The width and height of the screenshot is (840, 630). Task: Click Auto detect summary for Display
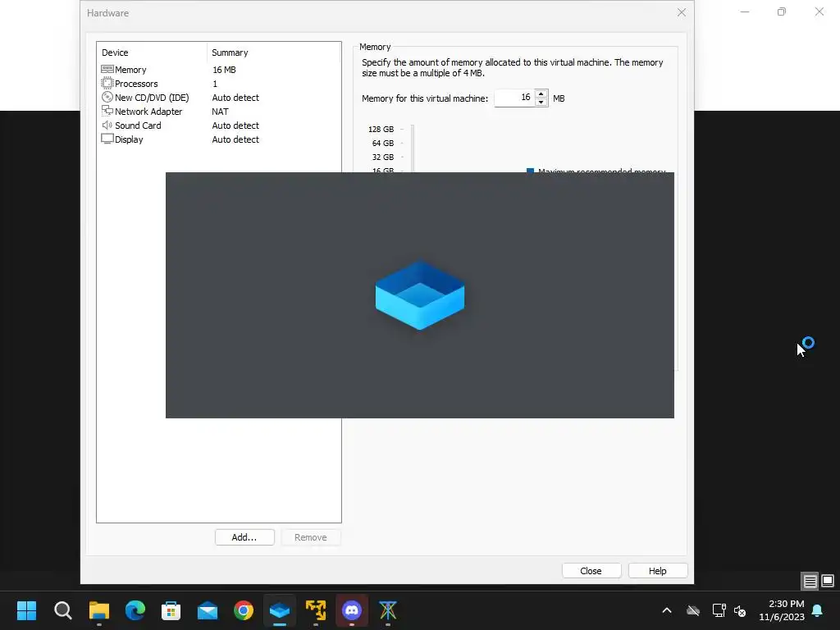tap(235, 139)
